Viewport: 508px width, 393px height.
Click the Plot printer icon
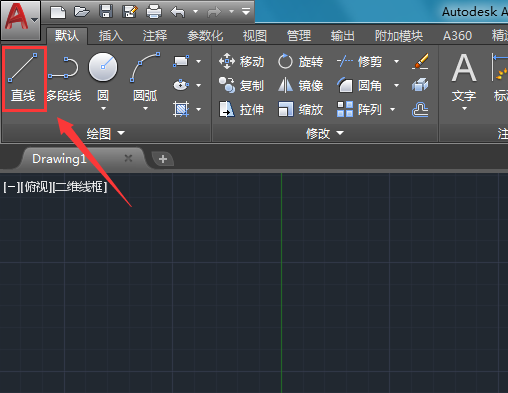(x=154, y=12)
